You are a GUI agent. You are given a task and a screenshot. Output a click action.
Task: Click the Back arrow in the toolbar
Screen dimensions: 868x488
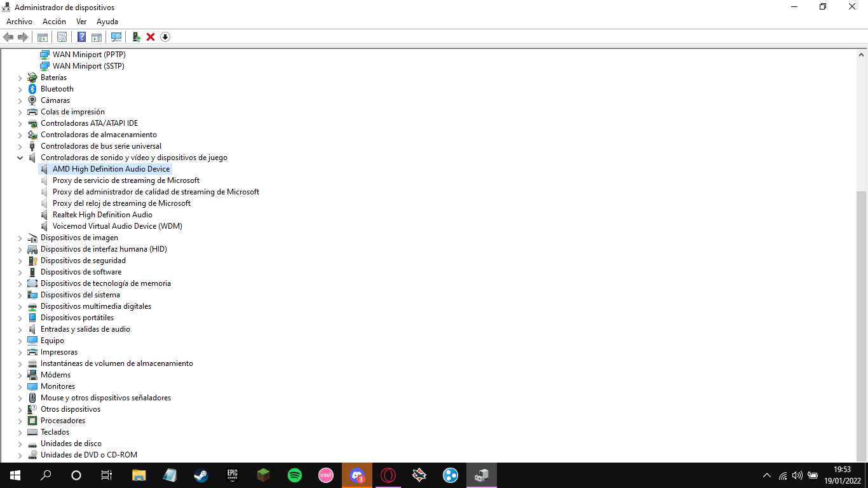8,37
